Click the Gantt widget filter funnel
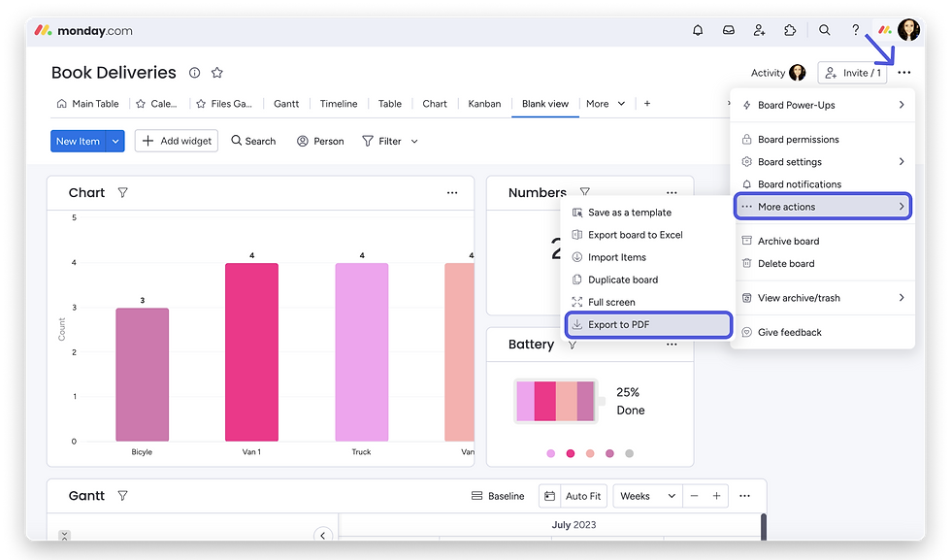 click(122, 496)
